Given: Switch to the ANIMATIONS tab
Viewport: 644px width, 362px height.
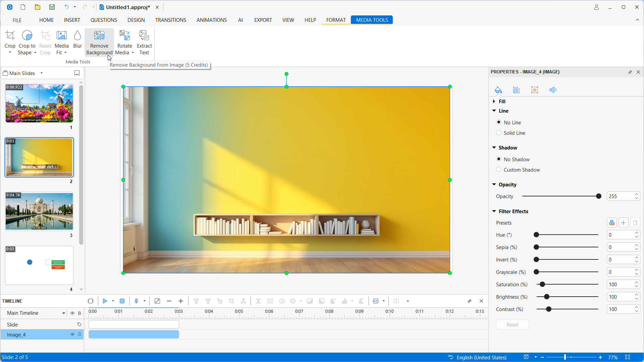Looking at the screenshot, I should (211, 20).
